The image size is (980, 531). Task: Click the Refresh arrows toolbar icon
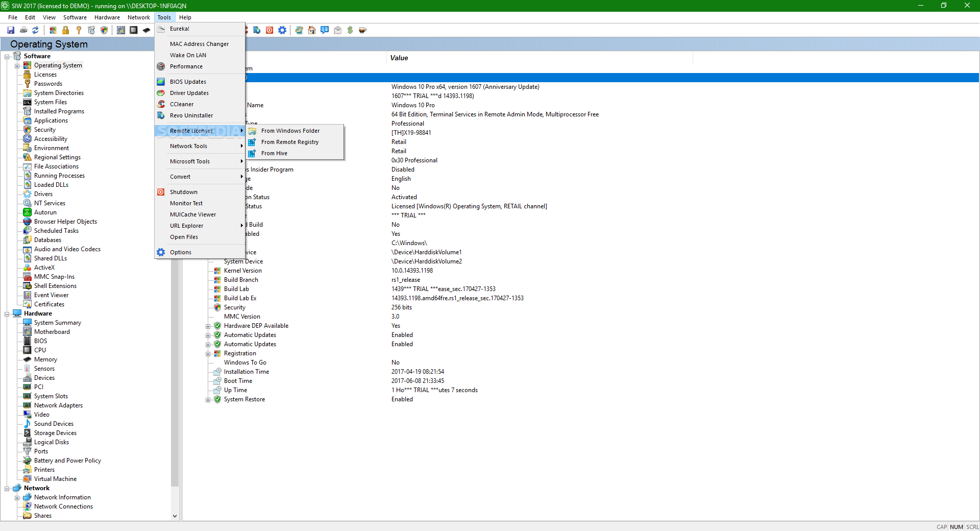click(x=35, y=30)
